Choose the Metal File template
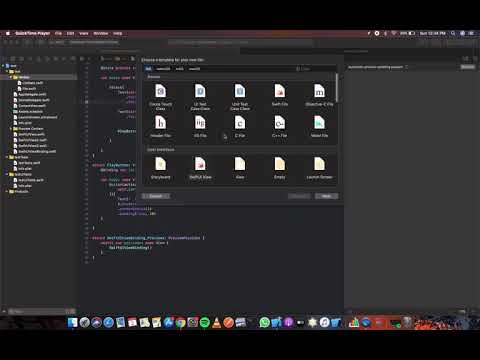 (x=319, y=127)
